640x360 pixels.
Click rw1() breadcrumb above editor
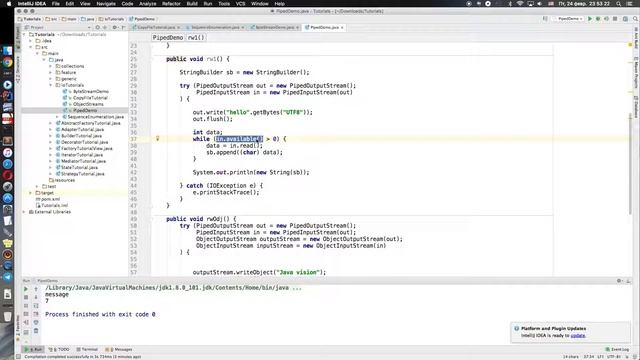196,38
